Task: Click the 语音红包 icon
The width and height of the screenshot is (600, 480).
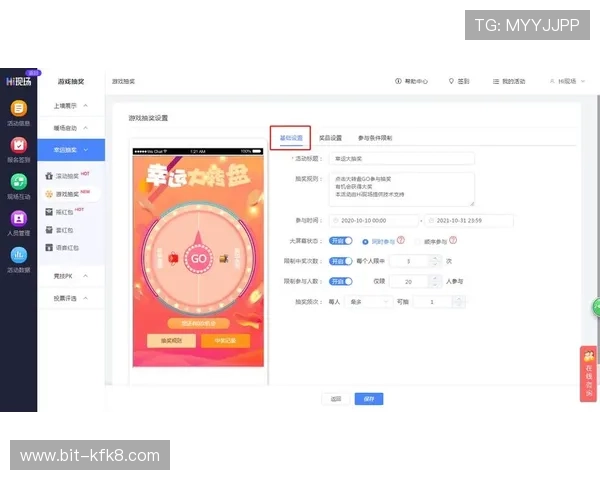Action: (49, 248)
